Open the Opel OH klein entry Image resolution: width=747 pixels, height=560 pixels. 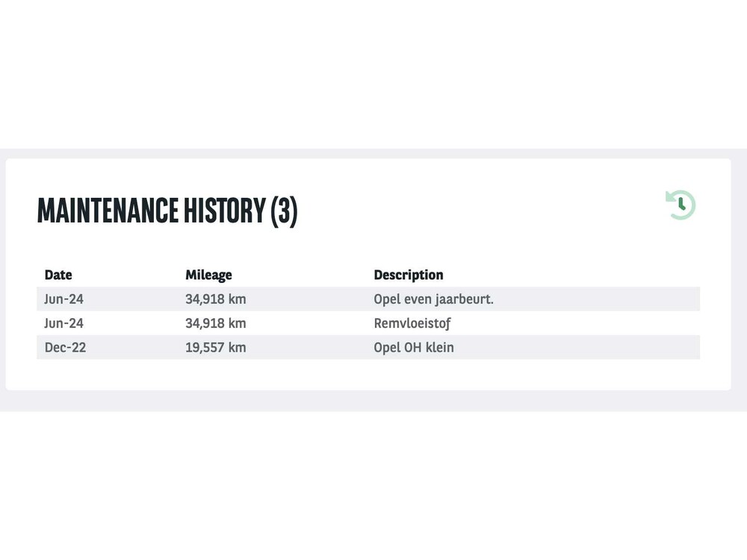pyautogui.click(x=414, y=347)
